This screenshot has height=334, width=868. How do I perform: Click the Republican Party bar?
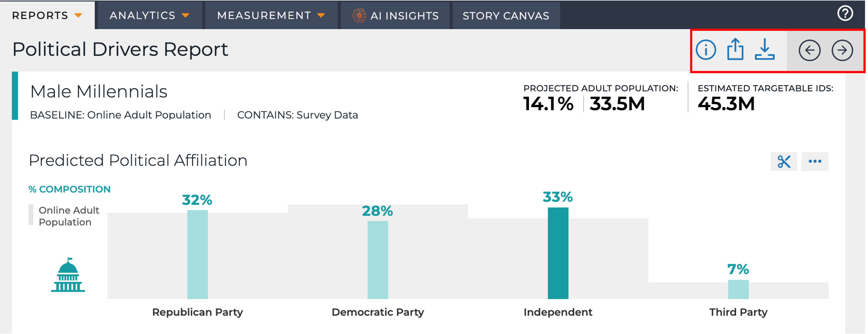[x=197, y=255]
